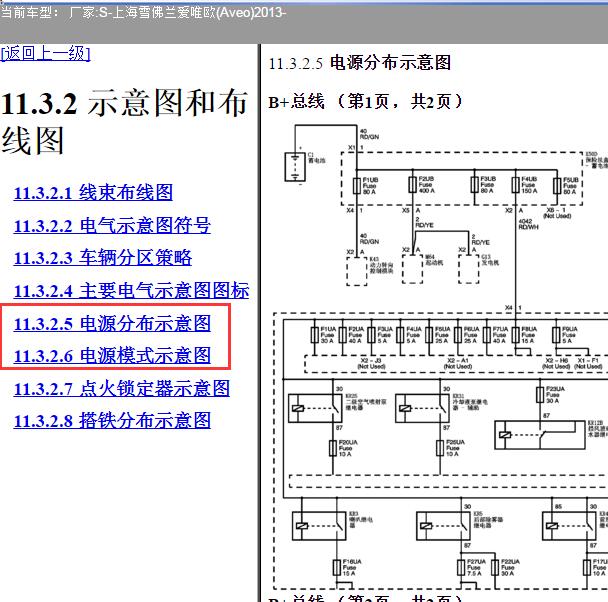Screen dimensions: 608x602
Task: Click the F23UA 30 A fuse
Action: click(540, 395)
